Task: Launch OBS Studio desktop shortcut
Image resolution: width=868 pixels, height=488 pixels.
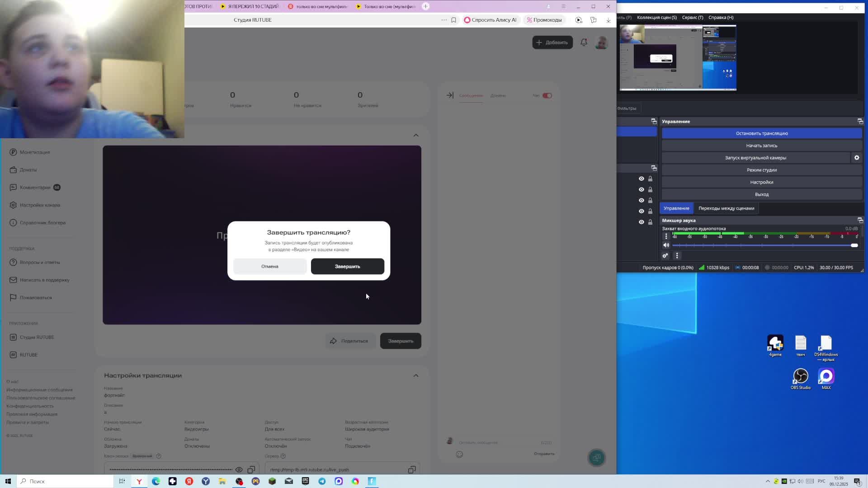Action: [x=800, y=377]
